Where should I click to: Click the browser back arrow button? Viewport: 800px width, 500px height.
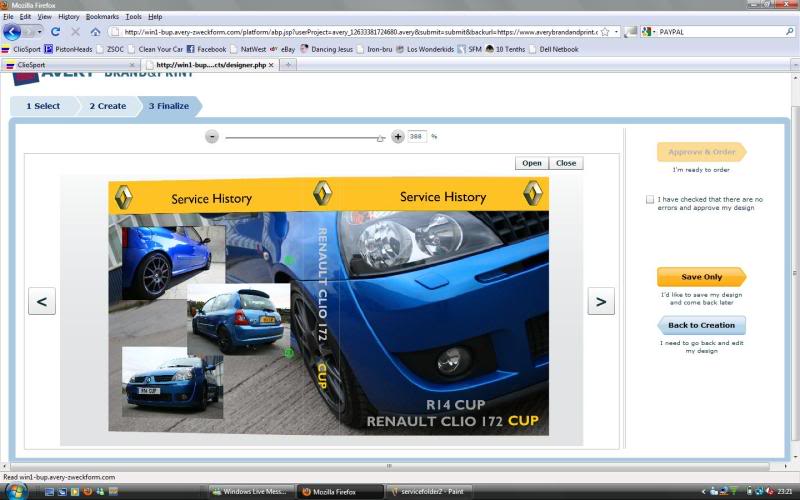pyautogui.click(x=13, y=32)
